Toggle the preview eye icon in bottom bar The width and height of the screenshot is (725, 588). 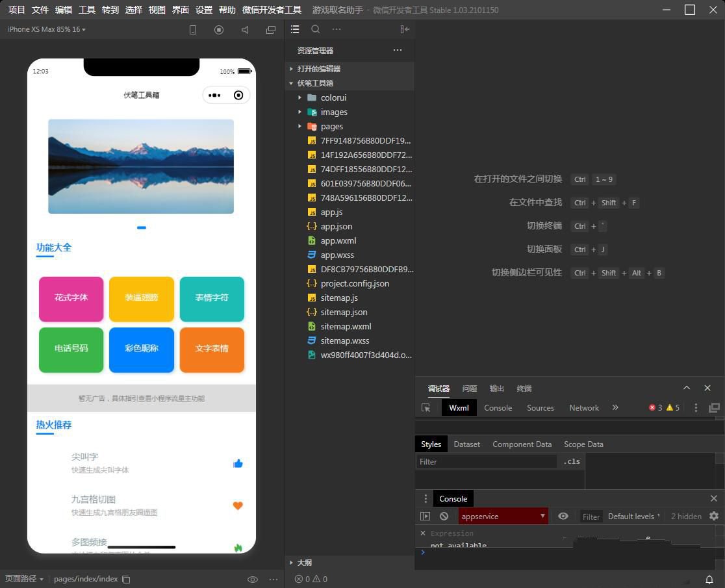point(253,579)
